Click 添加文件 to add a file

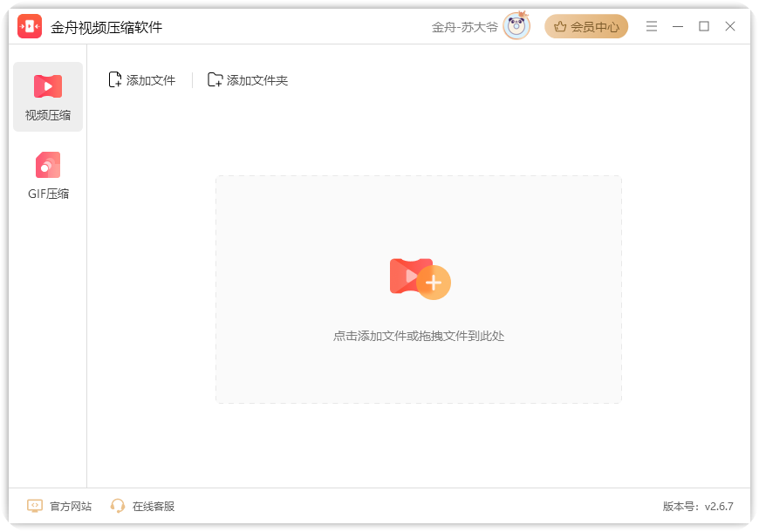click(142, 80)
